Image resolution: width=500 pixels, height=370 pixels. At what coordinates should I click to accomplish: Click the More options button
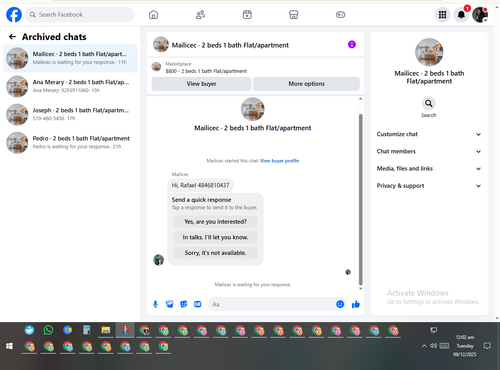click(x=306, y=84)
